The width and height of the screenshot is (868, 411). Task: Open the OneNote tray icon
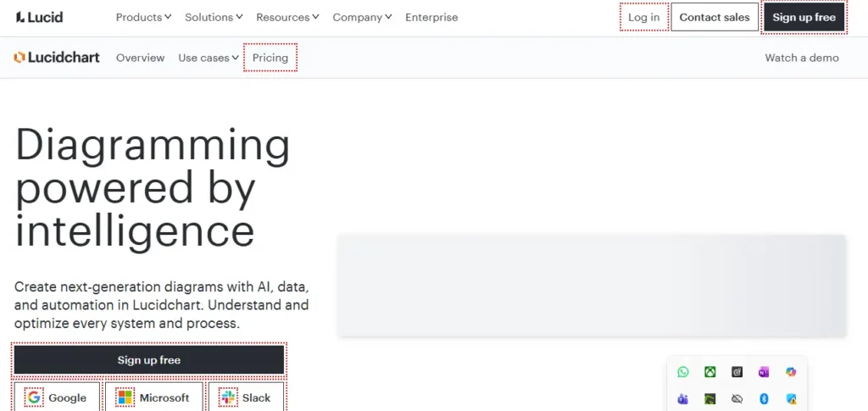[x=764, y=372]
